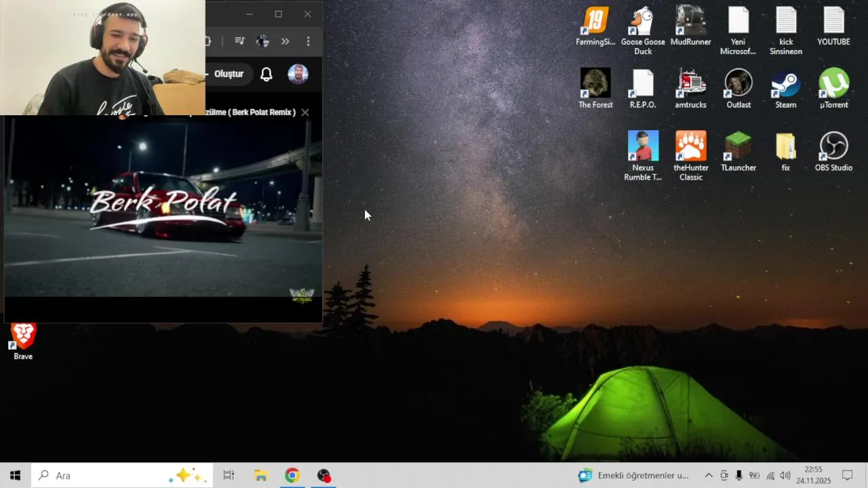
Task: Minimize the browser window
Action: click(x=249, y=14)
